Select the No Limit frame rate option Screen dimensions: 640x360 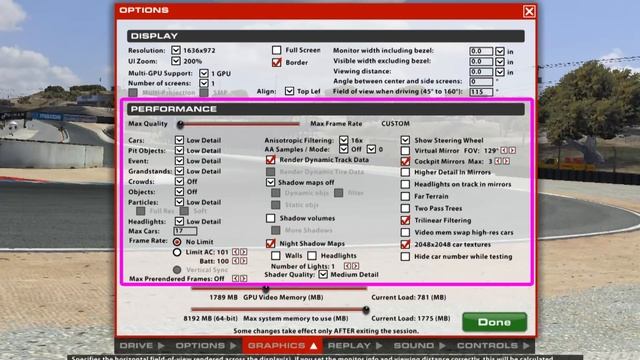pyautogui.click(x=177, y=242)
